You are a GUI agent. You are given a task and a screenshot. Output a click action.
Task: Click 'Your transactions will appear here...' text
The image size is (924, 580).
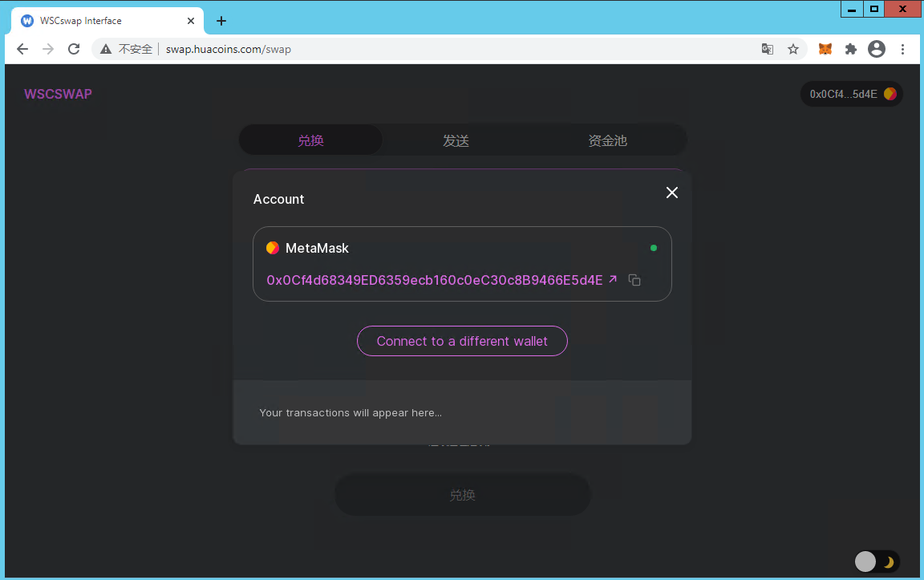coord(351,412)
